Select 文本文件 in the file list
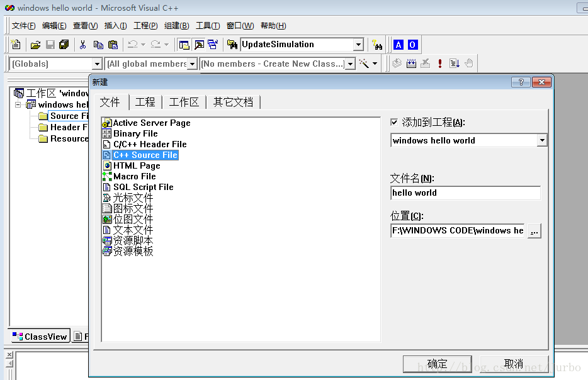The height and width of the screenshot is (380, 588). click(x=128, y=230)
